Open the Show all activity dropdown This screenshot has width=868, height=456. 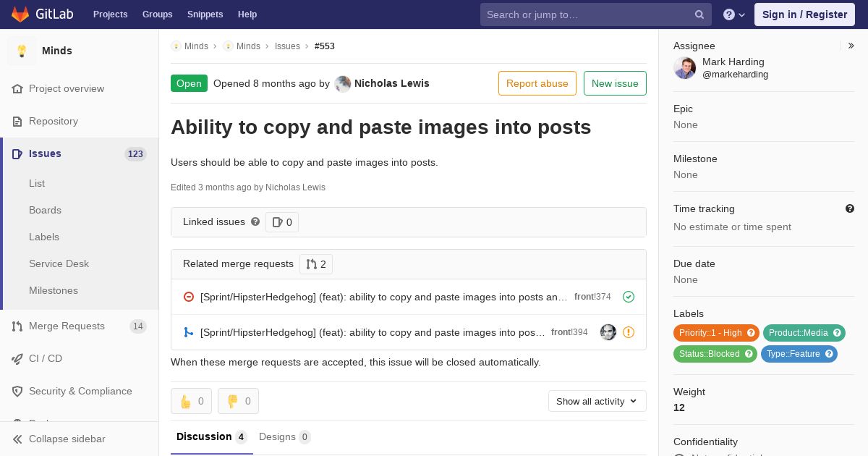point(597,401)
